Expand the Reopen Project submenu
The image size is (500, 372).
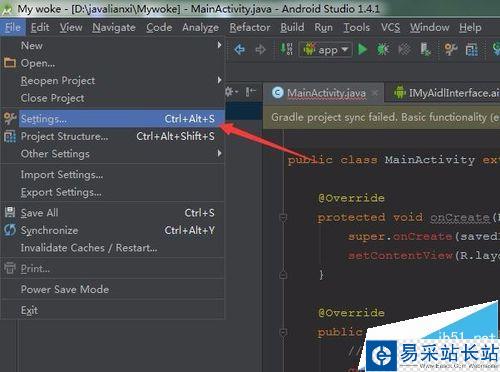tap(113, 80)
